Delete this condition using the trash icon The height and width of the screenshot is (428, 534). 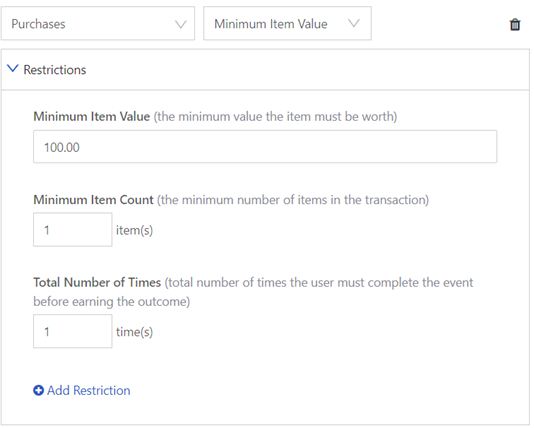tap(515, 25)
